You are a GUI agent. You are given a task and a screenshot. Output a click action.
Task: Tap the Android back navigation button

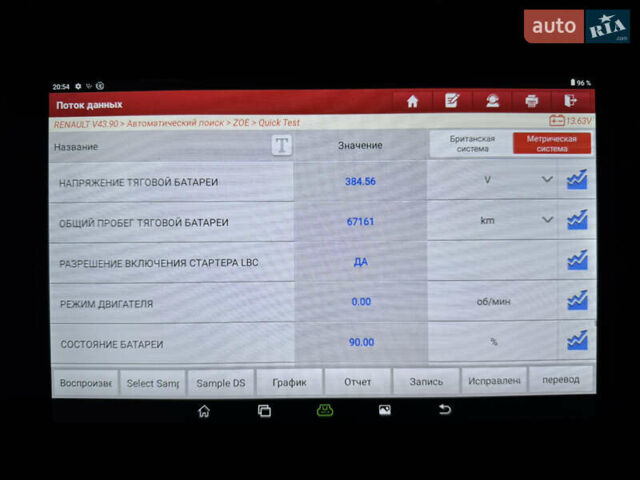pyautogui.click(x=445, y=410)
